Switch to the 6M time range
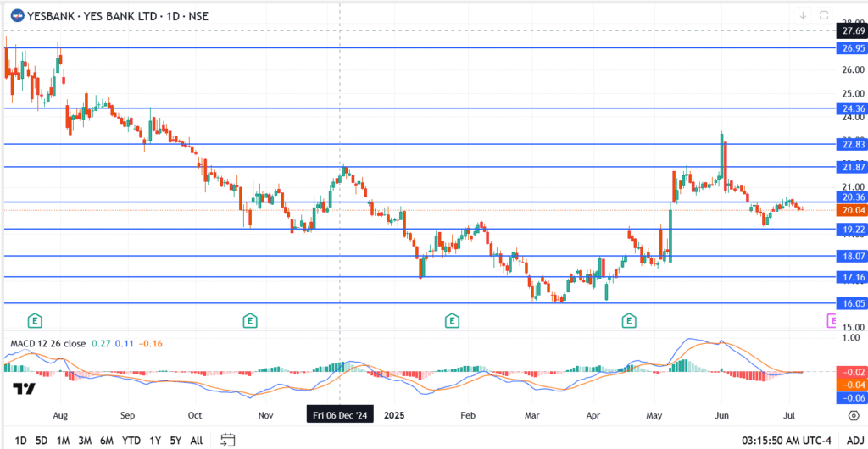This screenshot has height=449, width=868. 107,441
